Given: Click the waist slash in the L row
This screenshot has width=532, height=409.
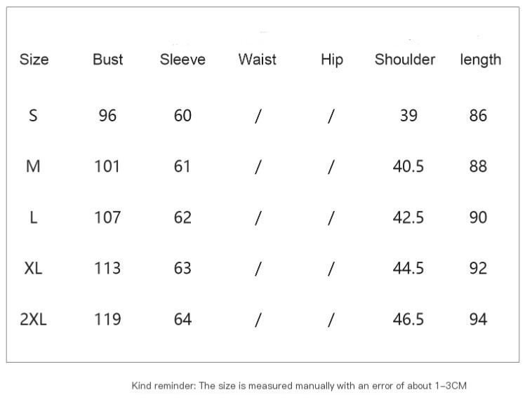Looking at the screenshot, I should click(258, 217).
